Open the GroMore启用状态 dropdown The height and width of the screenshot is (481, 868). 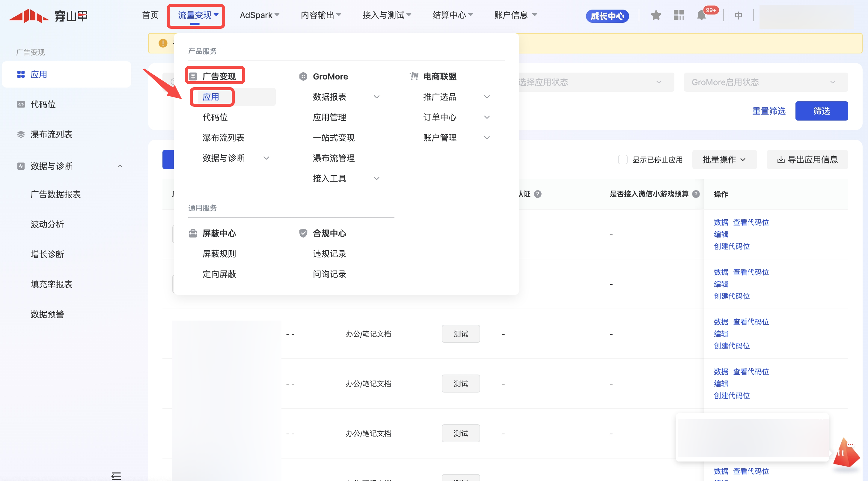(x=765, y=82)
